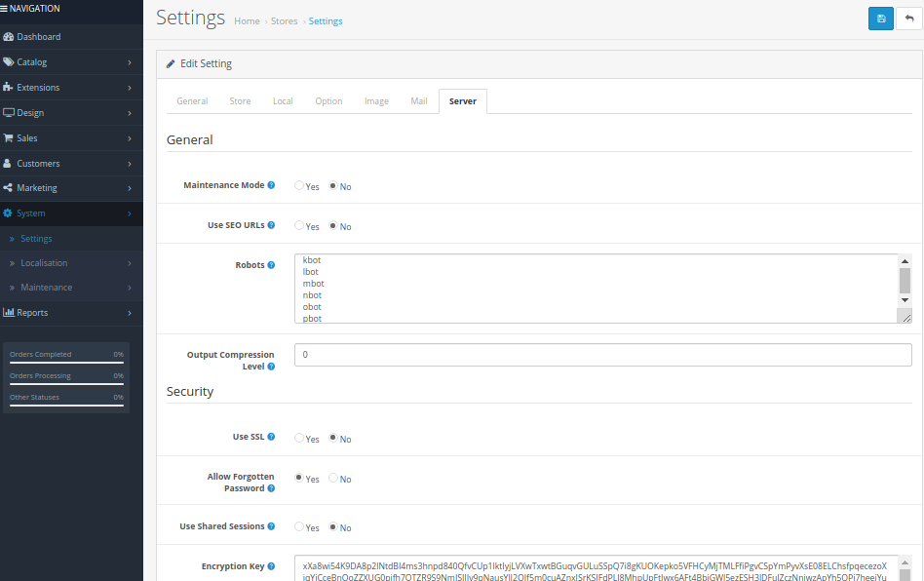The image size is (924, 581).
Task: Switch to the Mail tab
Action: click(419, 100)
